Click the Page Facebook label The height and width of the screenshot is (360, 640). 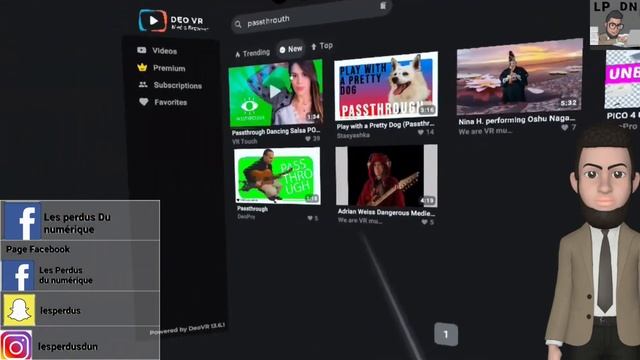(38, 249)
